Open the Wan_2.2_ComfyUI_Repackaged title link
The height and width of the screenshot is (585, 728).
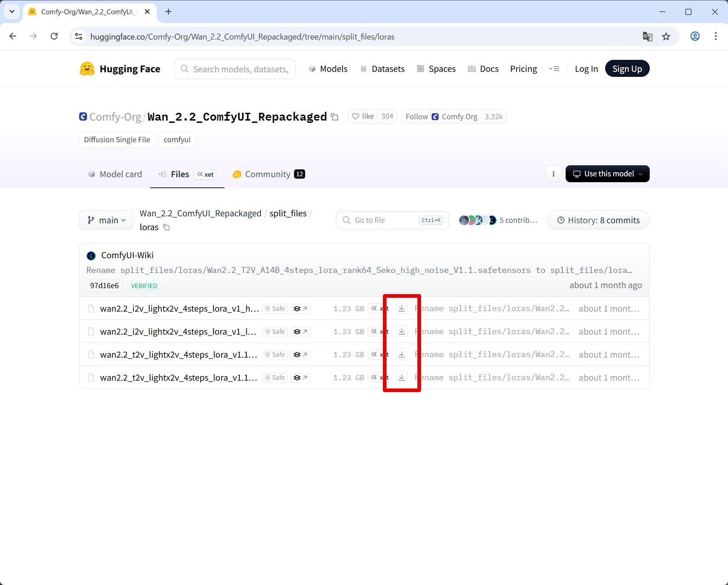237,116
